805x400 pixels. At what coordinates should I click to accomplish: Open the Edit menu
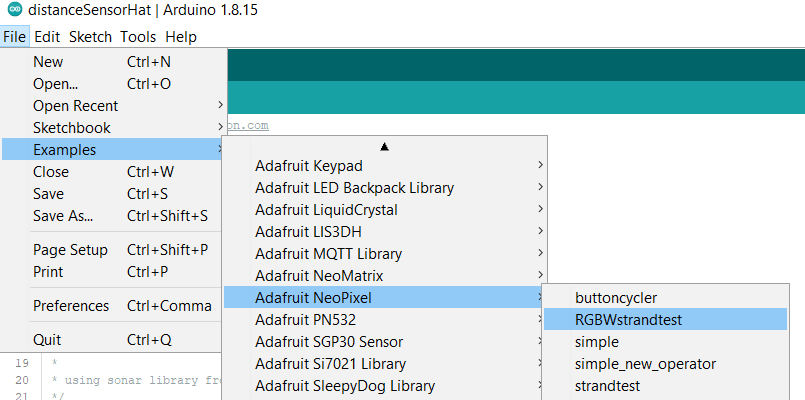click(47, 37)
